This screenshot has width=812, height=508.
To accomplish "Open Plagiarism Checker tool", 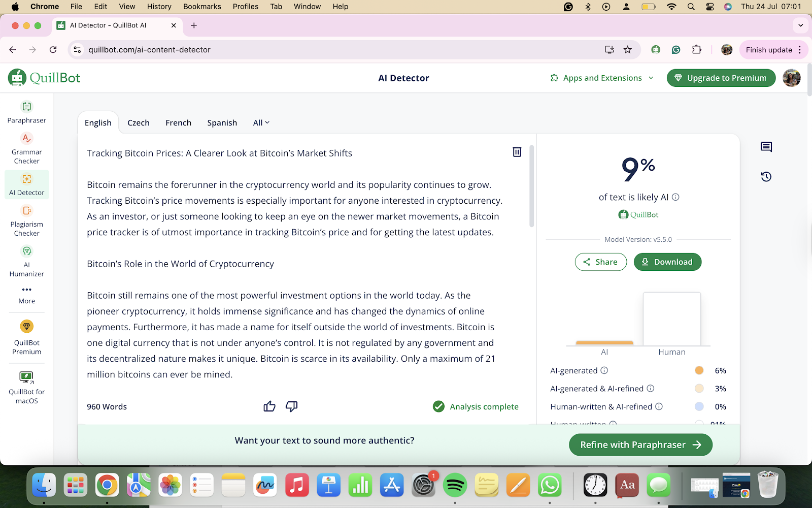I will [x=26, y=220].
